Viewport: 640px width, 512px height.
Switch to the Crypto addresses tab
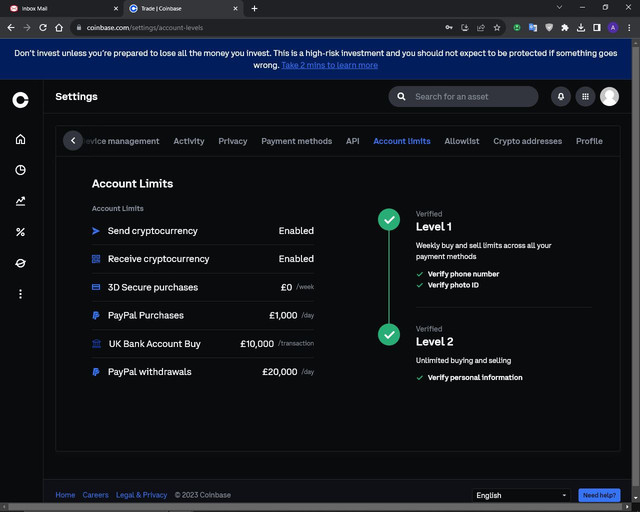pos(527,141)
